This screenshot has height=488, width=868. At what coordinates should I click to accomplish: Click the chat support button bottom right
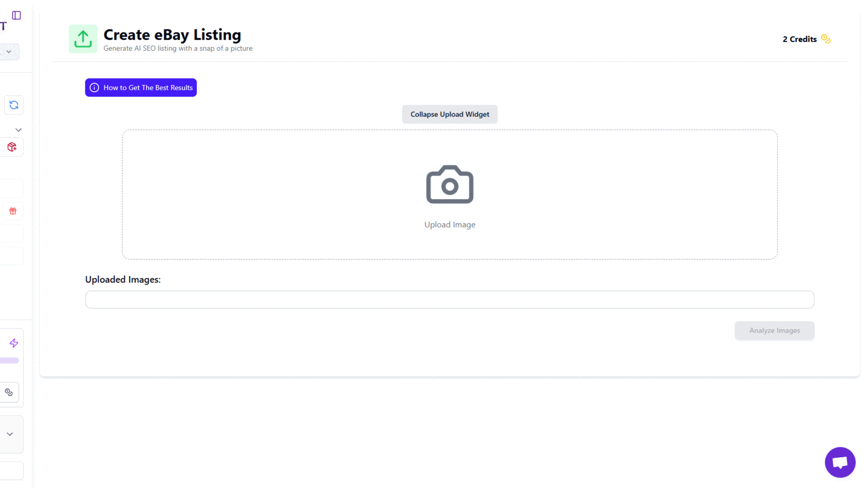pos(840,462)
